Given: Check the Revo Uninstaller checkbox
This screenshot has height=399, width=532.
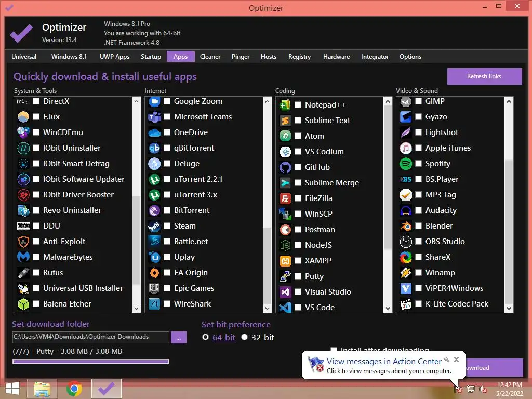Looking at the screenshot, I should (x=36, y=210).
